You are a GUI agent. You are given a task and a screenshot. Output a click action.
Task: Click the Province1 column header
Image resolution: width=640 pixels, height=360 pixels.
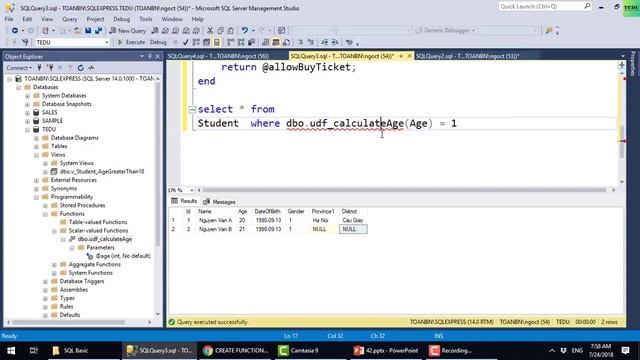tap(323, 211)
